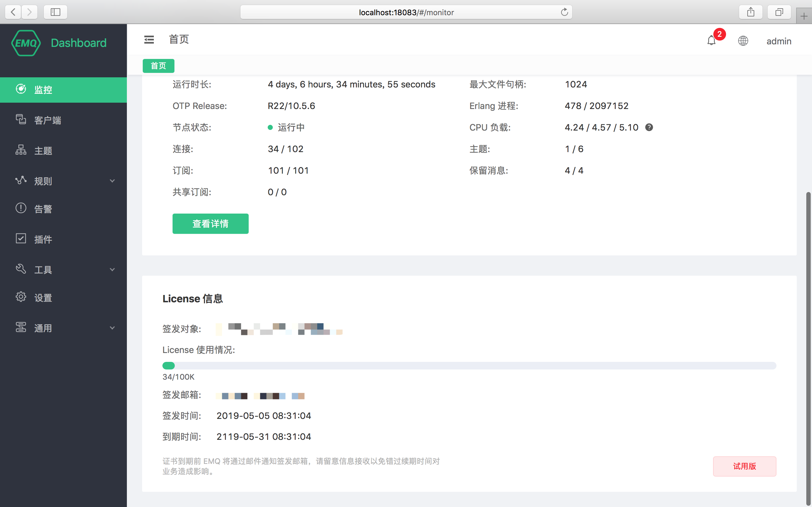The height and width of the screenshot is (507, 812).
Task: Expand the 通用 general submenu
Action: (x=112, y=328)
